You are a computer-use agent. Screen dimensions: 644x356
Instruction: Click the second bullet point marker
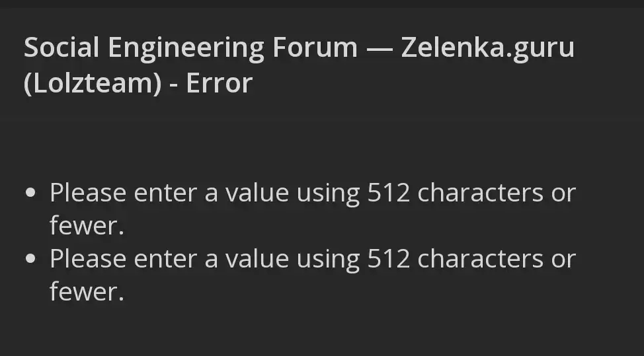30,258
